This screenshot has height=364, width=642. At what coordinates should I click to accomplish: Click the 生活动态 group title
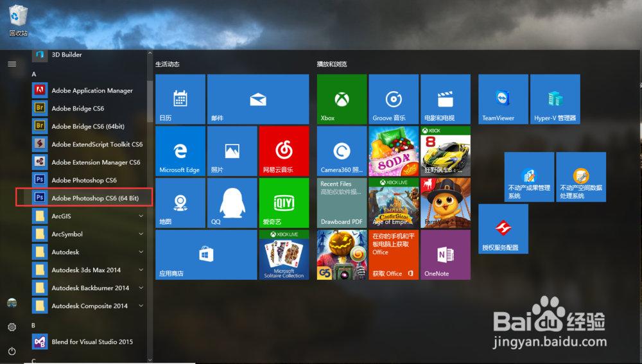(167, 64)
